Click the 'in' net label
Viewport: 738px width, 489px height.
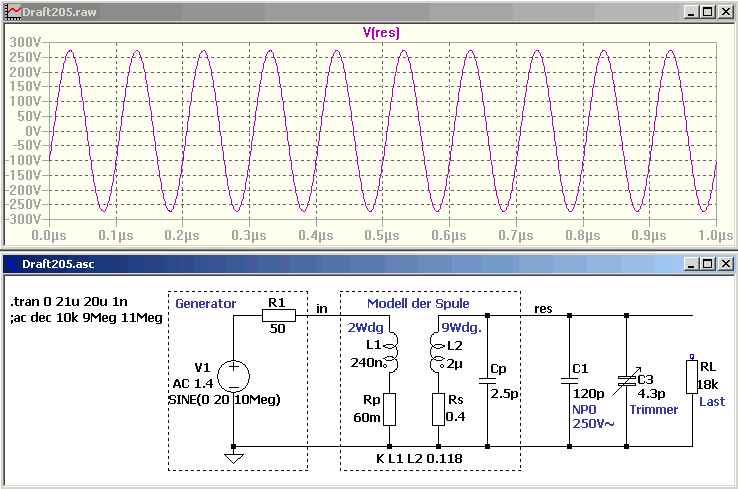(321, 309)
